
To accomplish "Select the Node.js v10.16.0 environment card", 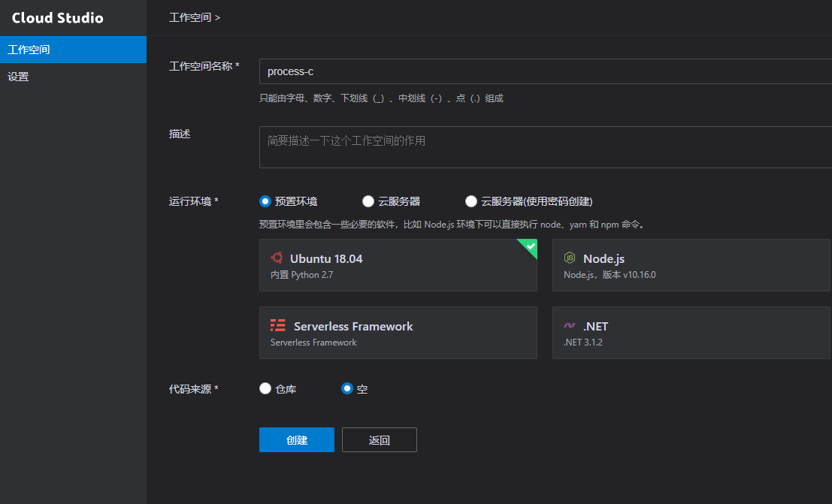I will point(691,265).
